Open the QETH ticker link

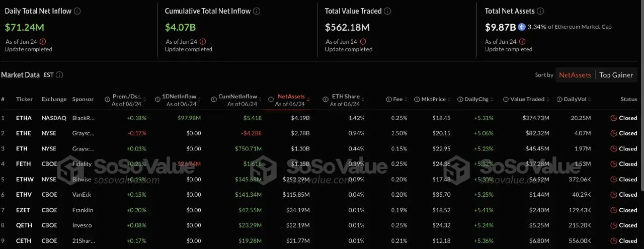click(x=24, y=225)
